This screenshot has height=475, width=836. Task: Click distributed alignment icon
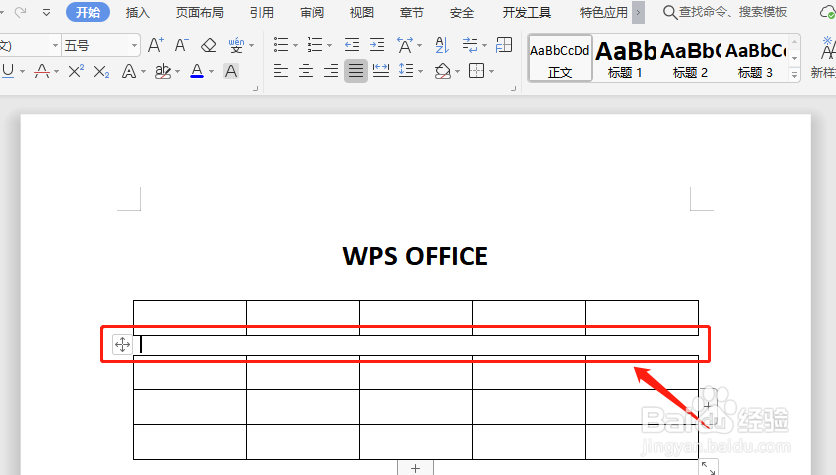(381, 71)
